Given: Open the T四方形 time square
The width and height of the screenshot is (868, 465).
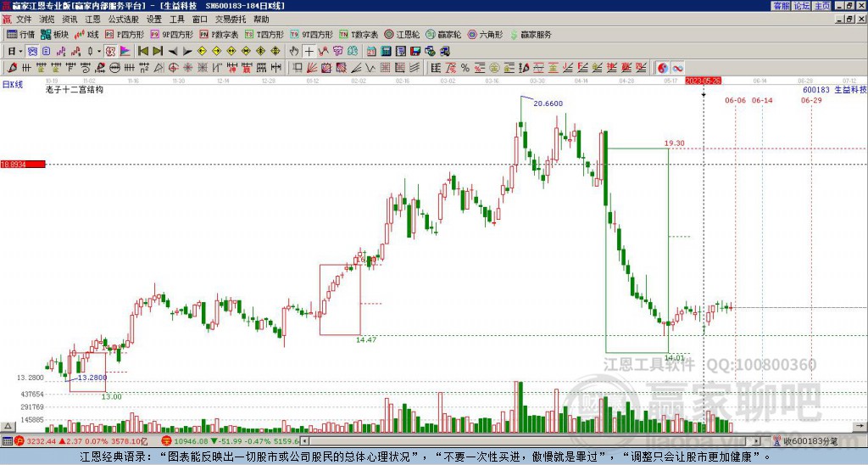Looking at the screenshot, I should 264,34.
